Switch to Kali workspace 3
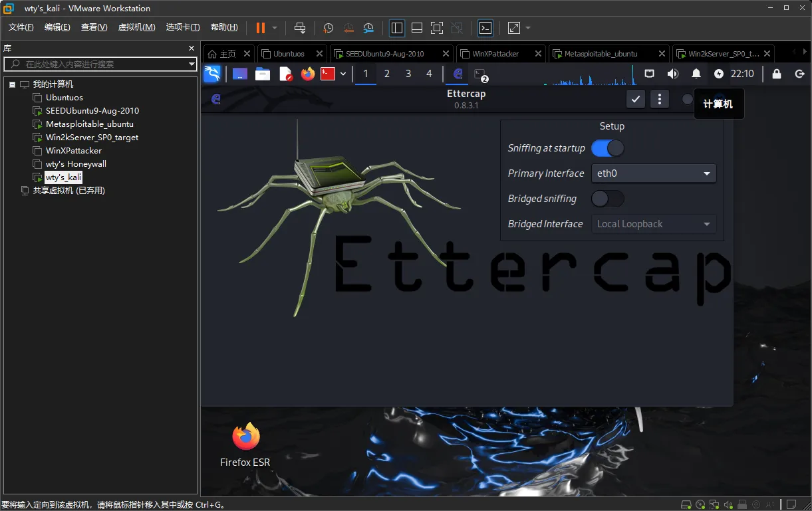Viewport: 812px width, 511px height. [408, 74]
